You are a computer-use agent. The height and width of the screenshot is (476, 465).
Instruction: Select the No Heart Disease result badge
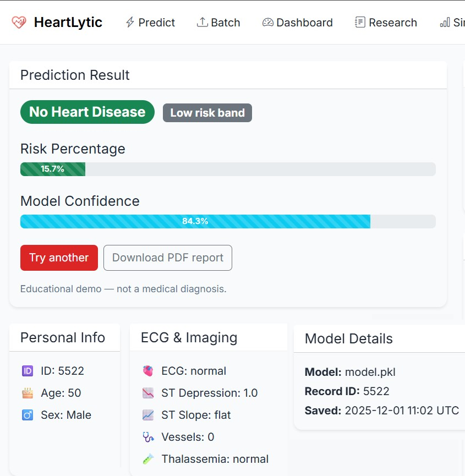tap(87, 112)
